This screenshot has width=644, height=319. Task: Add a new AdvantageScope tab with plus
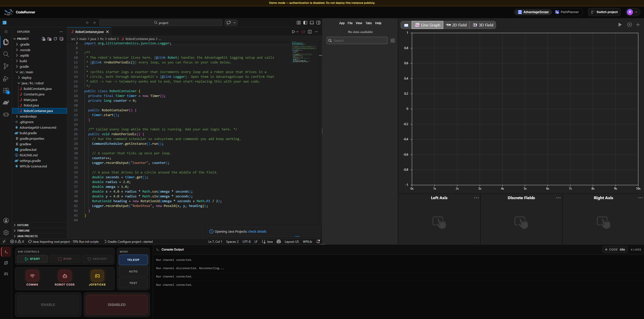638,25
